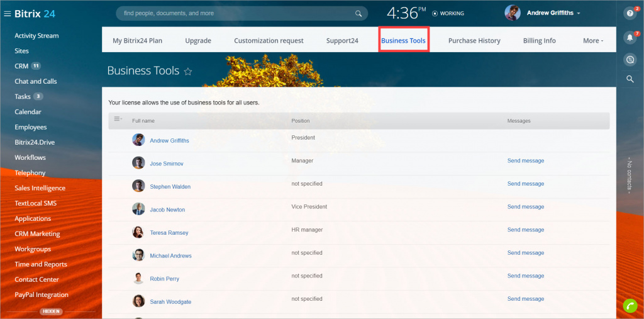Click Andrew Griffiths profile avatar in the header
Viewport: 644px width, 319px height.
coord(513,13)
